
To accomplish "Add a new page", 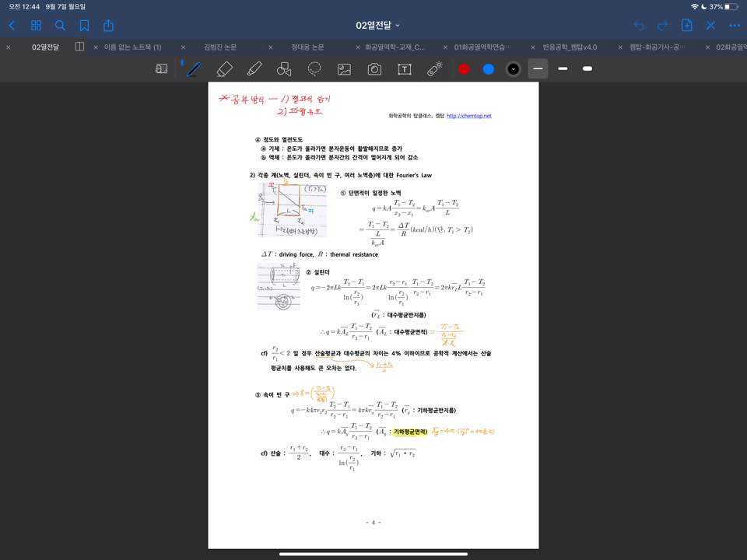I will pos(686,25).
